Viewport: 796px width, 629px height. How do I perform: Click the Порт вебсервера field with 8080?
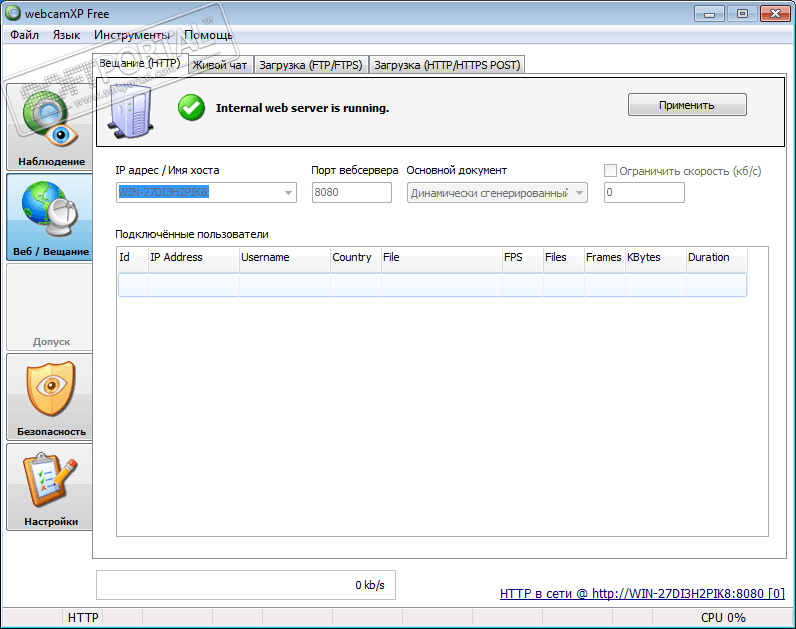[x=352, y=192]
